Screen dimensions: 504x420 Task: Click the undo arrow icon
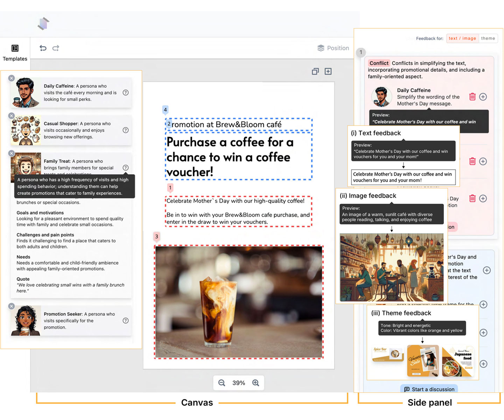(x=43, y=48)
